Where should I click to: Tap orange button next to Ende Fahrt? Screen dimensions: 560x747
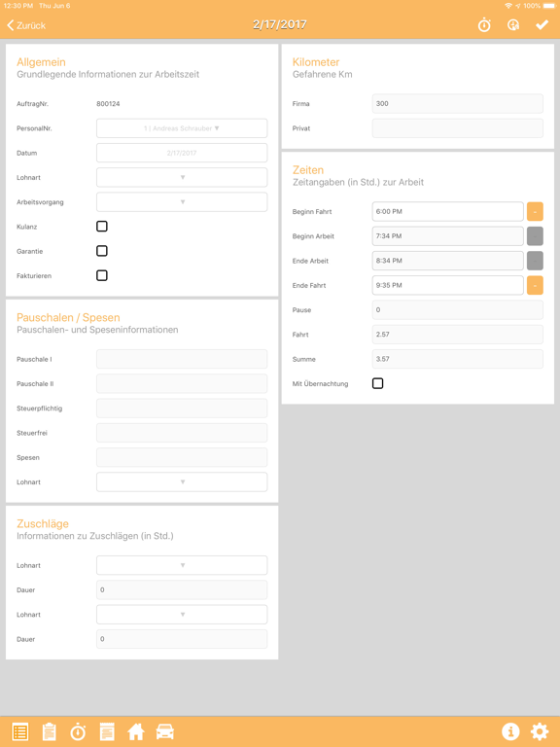(x=535, y=285)
